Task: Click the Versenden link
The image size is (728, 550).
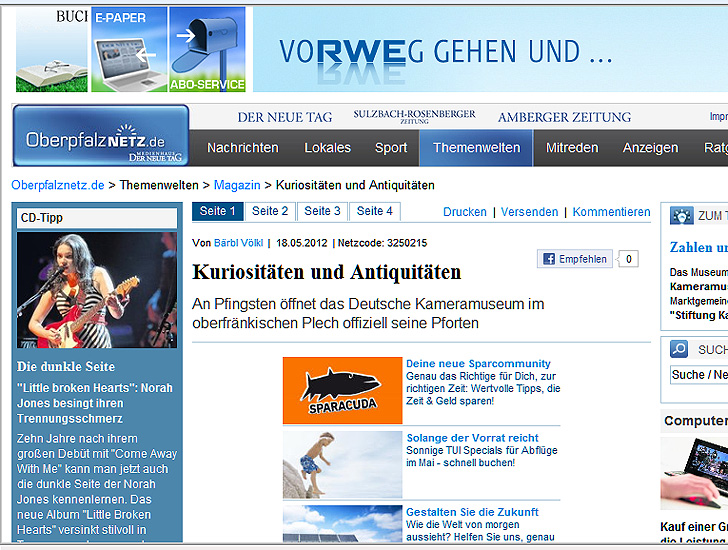Action: [529, 212]
